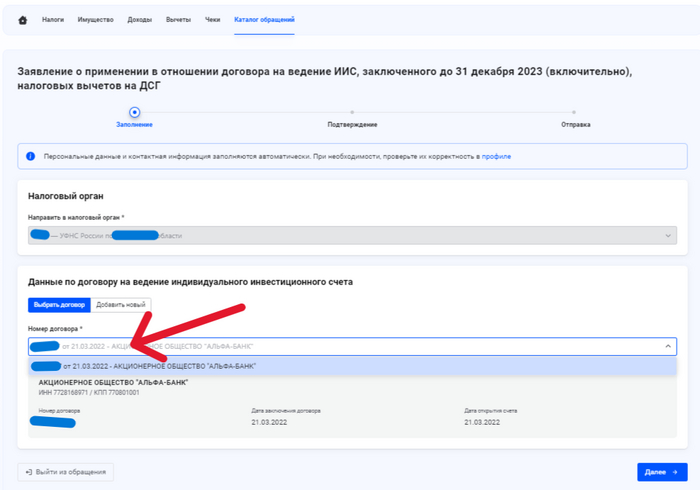This screenshot has width=700, height=490.
Task: Select the Каталог обращений tab
Action: 264,20
